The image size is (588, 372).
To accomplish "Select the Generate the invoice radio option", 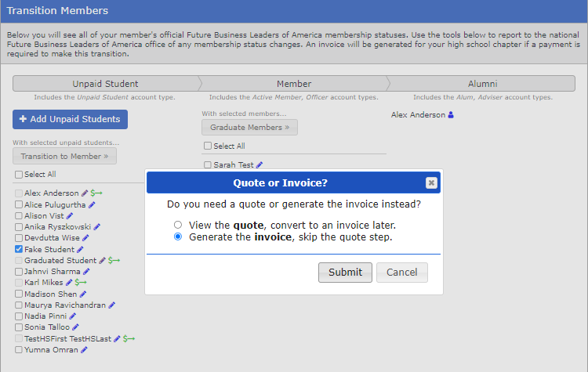I will [178, 237].
